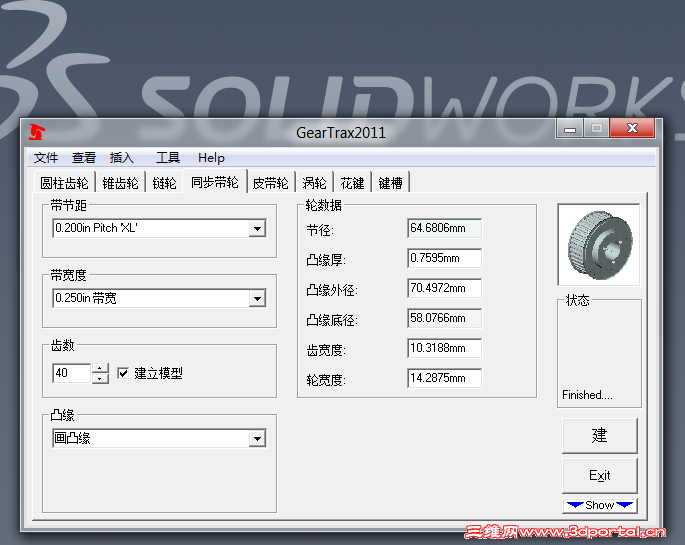The height and width of the screenshot is (545, 685).
Task: Select the 同步带轮 tab
Action: (x=215, y=182)
